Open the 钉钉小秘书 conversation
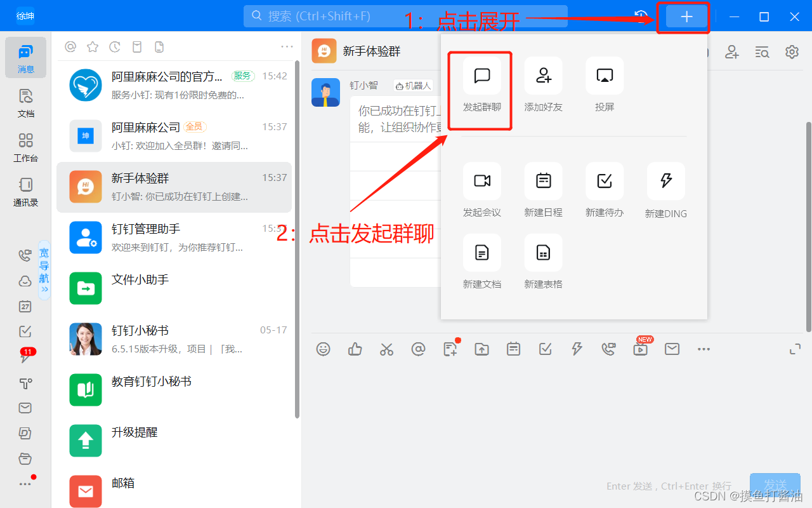This screenshot has width=812, height=508. tap(174, 339)
